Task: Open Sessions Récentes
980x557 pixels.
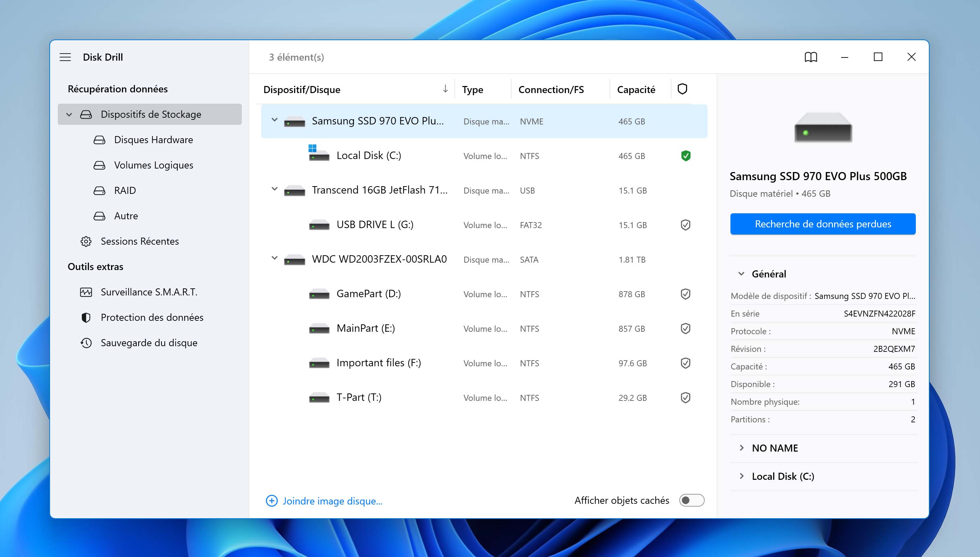Action: [x=149, y=241]
